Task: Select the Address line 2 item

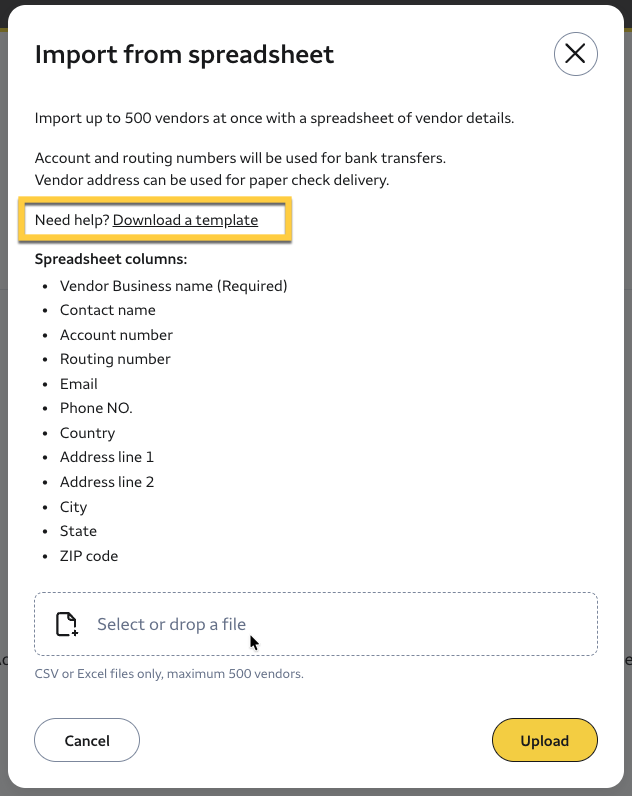Action: [107, 482]
